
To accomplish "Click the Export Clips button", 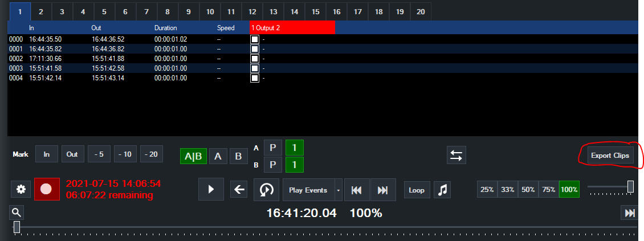I will [x=610, y=156].
